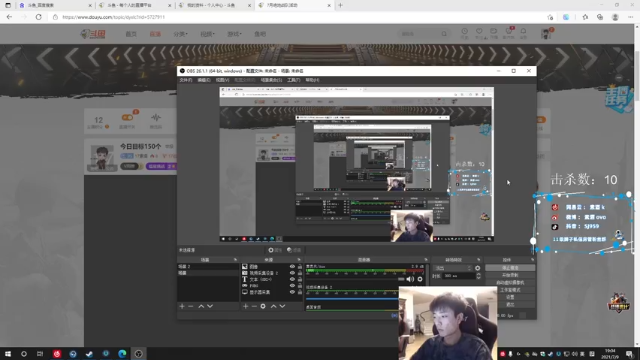Open microphone audio settings gear in mixer
This screenshot has width=640, height=360.
point(420,279)
